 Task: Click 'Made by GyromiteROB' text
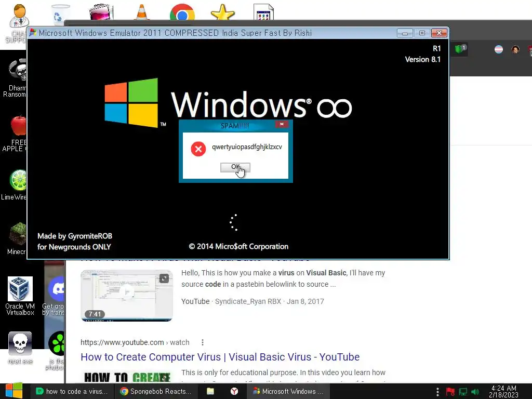(75, 236)
